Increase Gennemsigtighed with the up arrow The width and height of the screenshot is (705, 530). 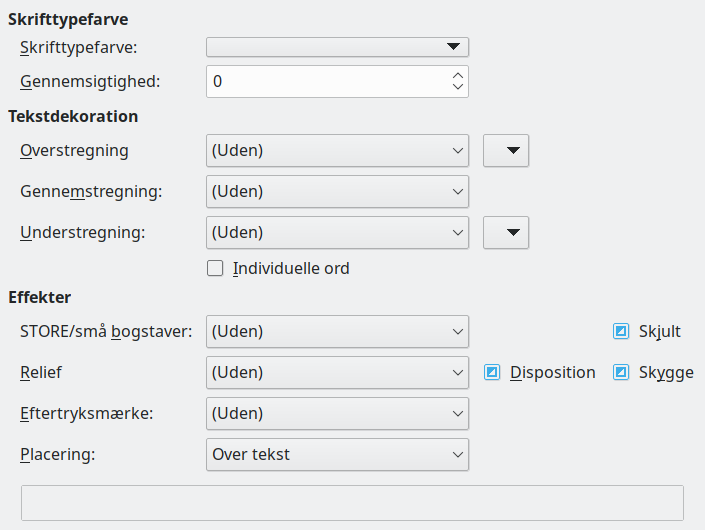coord(458,75)
